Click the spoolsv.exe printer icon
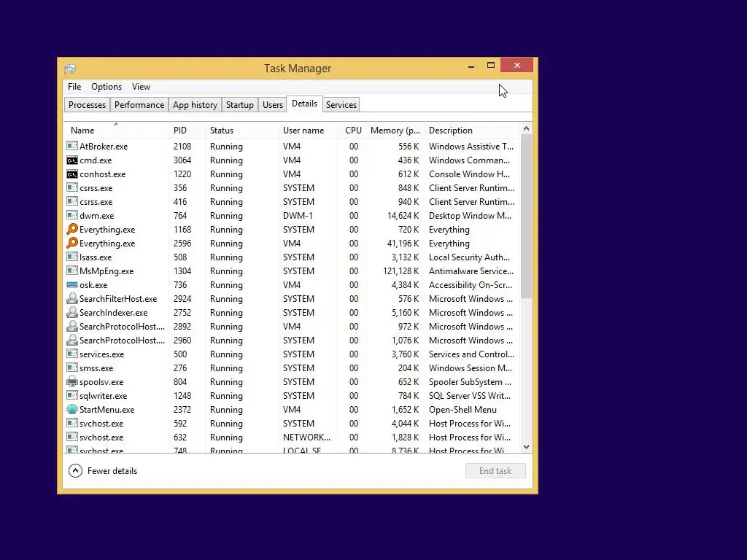Image resolution: width=747 pixels, height=560 pixels. tap(72, 381)
